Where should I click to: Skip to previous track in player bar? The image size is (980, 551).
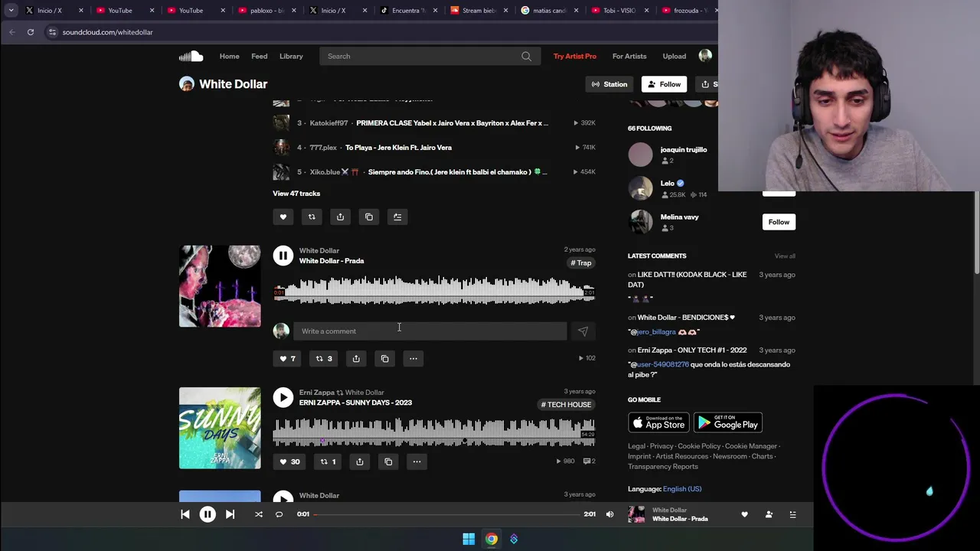[185, 514]
